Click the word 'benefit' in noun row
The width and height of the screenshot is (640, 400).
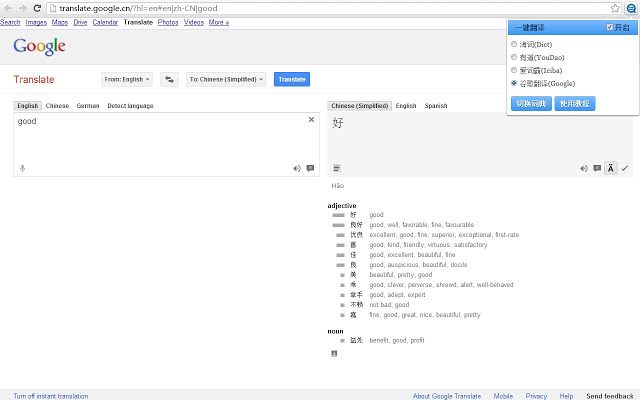pos(379,340)
